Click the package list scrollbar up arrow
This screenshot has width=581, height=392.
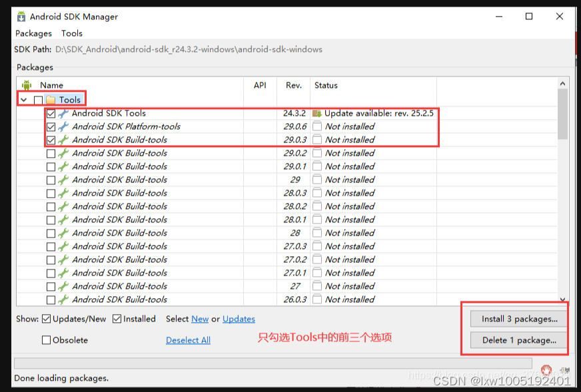pos(562,83)
